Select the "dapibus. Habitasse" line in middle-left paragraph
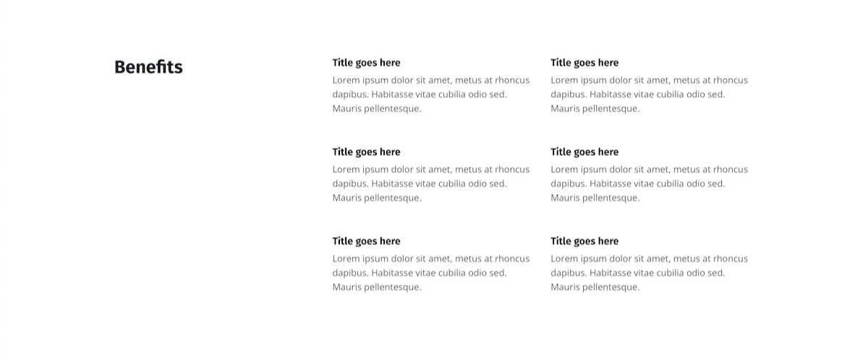Viewport: 868px width, 358px height. [420, 184]
